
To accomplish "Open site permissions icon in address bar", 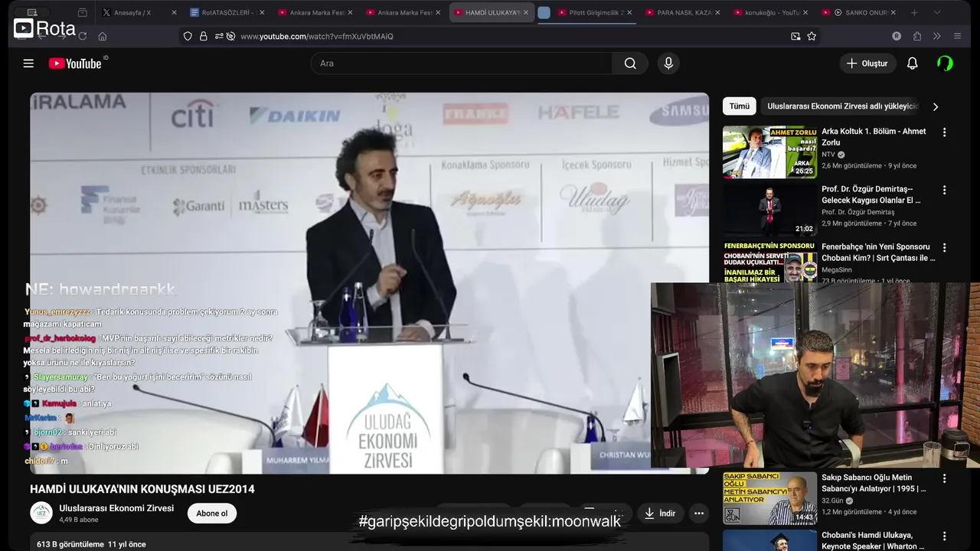I will tap(219, 36).
